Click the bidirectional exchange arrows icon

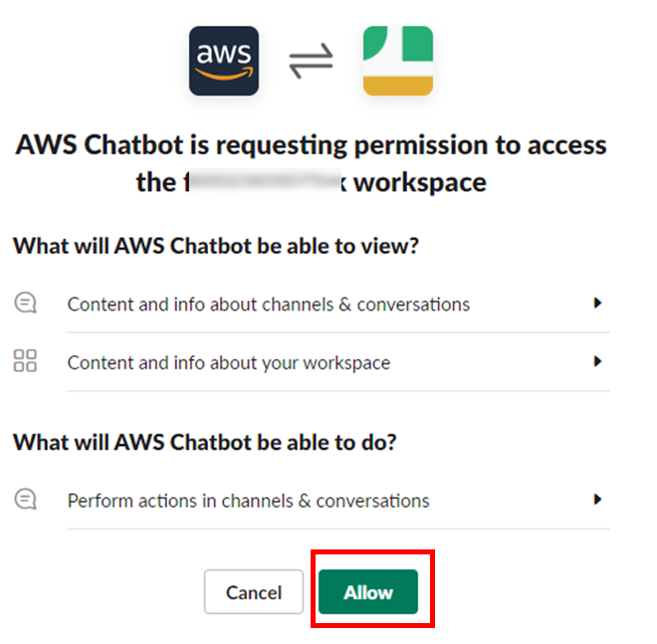[x=311, y=61]
